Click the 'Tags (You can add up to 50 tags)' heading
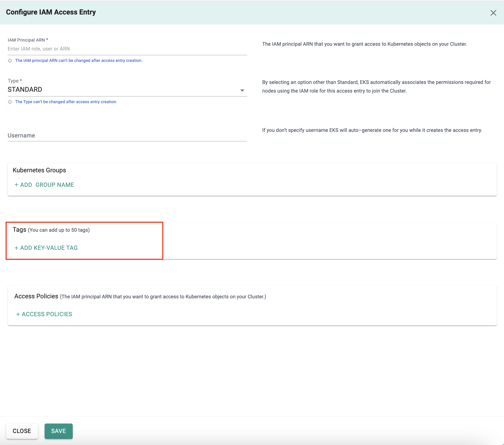This screenshot has height=445, width=504. tap(51, 230)
